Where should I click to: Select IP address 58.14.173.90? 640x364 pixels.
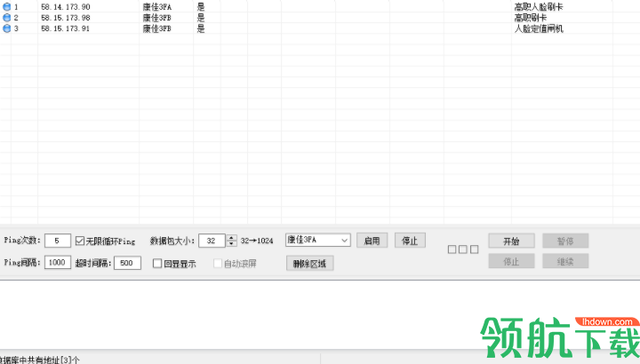point(65,7)
